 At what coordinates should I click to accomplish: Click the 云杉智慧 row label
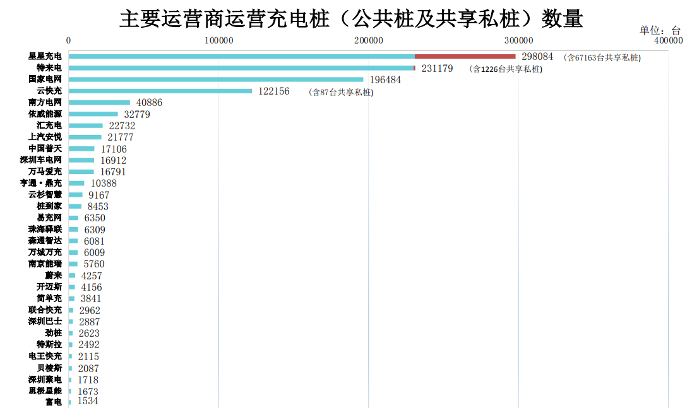click(45, 194)
